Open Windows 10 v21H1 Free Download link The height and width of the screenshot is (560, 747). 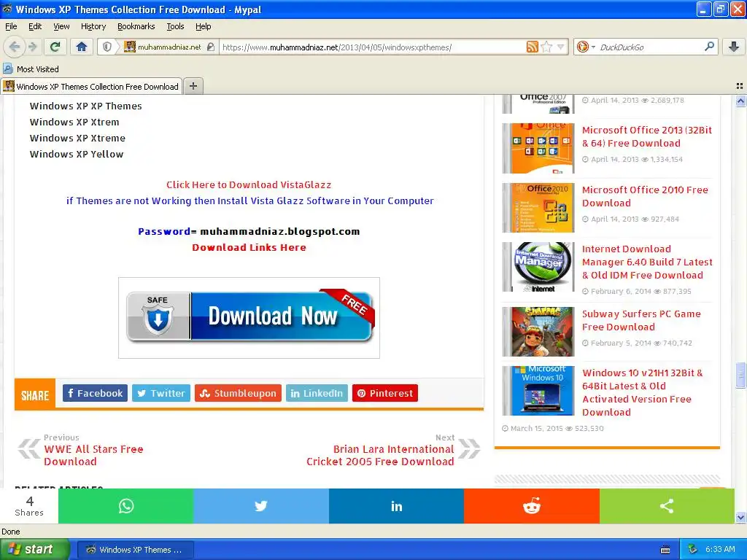pos(642,392)
